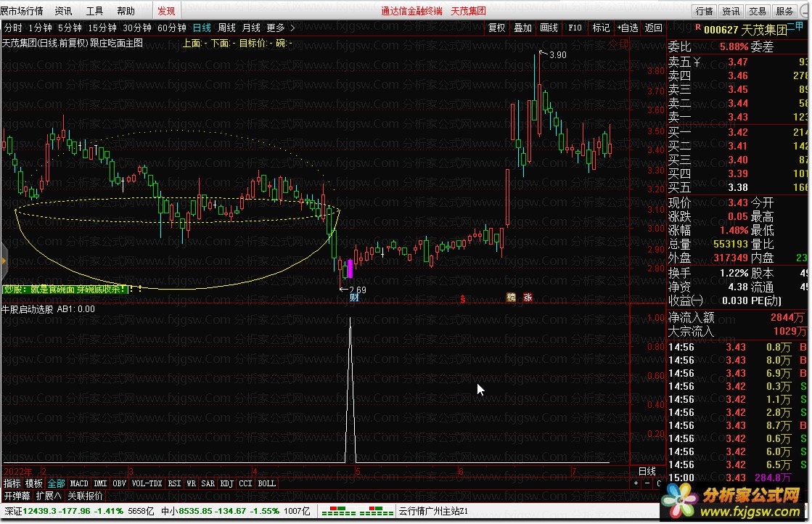Add stock with +自选 button
The height and width of the screenshot is (524, 812).
pos(627,28)
